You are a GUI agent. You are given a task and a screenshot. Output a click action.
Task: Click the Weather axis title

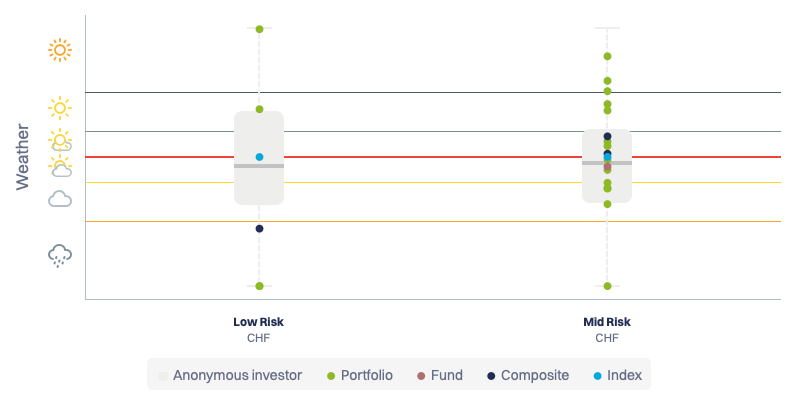(x=23, y=158)
